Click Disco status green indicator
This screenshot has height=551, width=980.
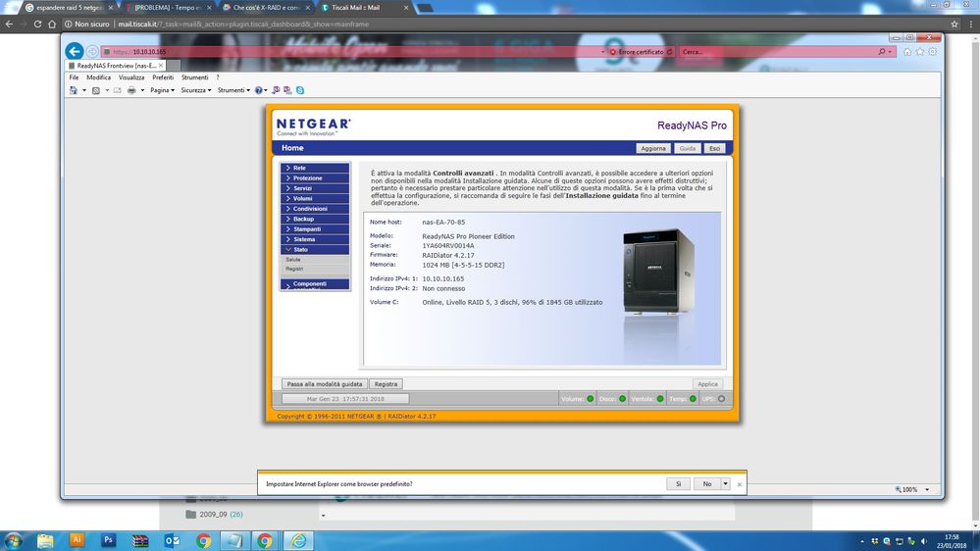[623, 399]
